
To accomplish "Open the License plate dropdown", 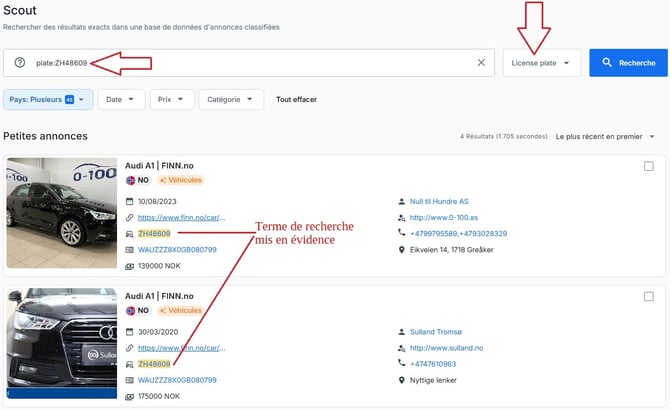I will click(x=542, y=63).
